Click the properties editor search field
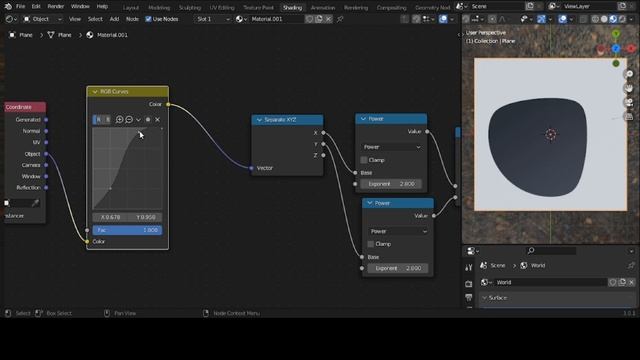 552,251
